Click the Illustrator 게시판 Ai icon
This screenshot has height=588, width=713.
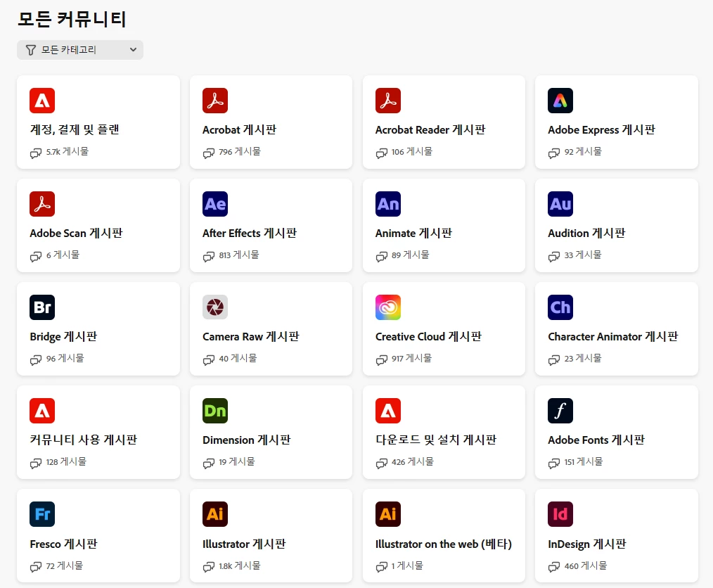click(215, 514)
